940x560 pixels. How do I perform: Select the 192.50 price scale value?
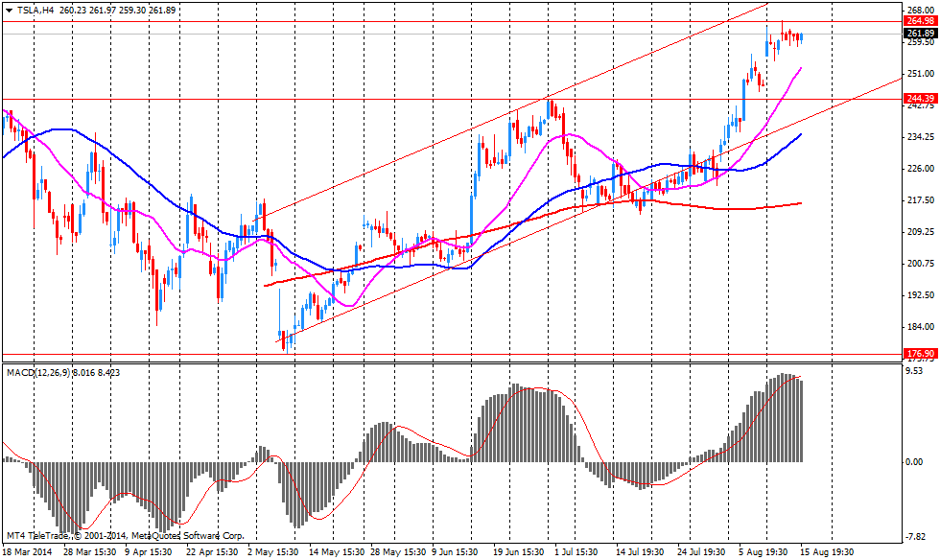point(922,295)
